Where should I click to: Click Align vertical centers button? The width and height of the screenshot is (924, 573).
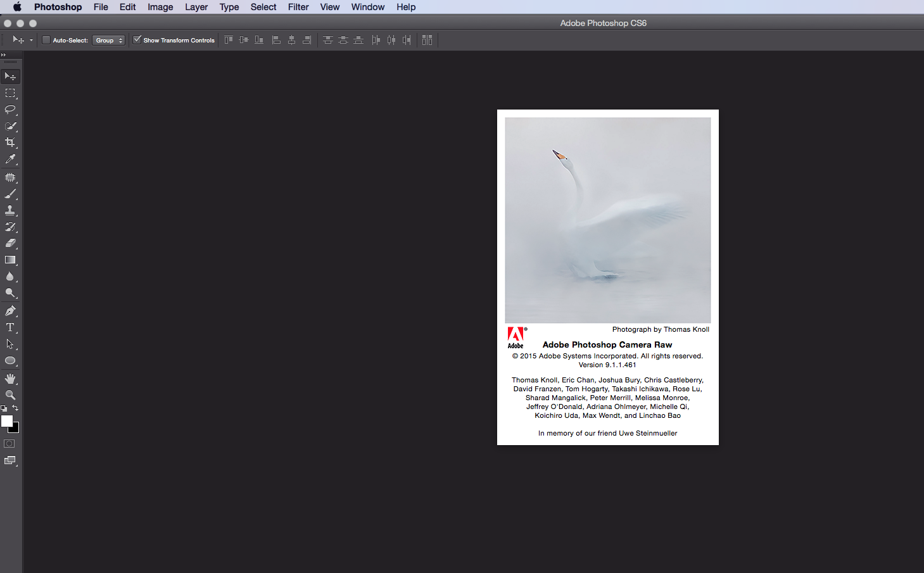(244, 40)
